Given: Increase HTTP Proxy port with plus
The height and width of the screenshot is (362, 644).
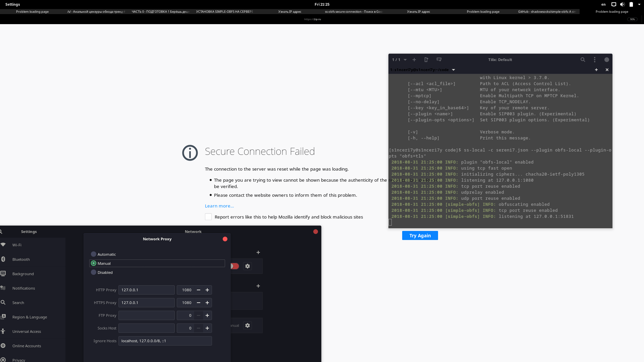Looking at the screenshot, I should (207, 290).
